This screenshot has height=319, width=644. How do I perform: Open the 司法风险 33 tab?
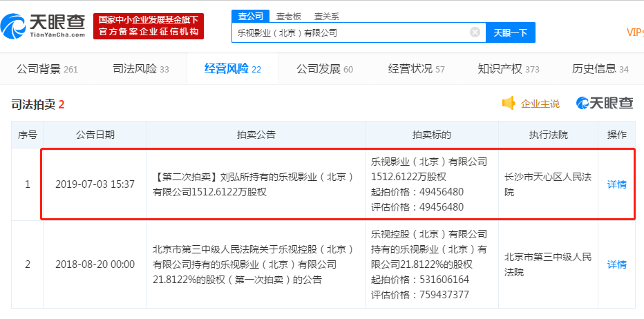click(x=140, y=68)
